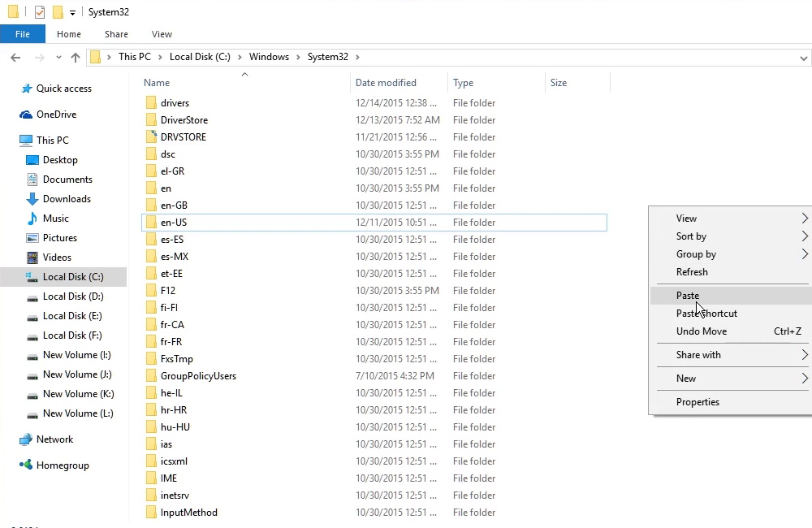
Task: Click the Quick access star icon
Action: [x=27, y=89]
